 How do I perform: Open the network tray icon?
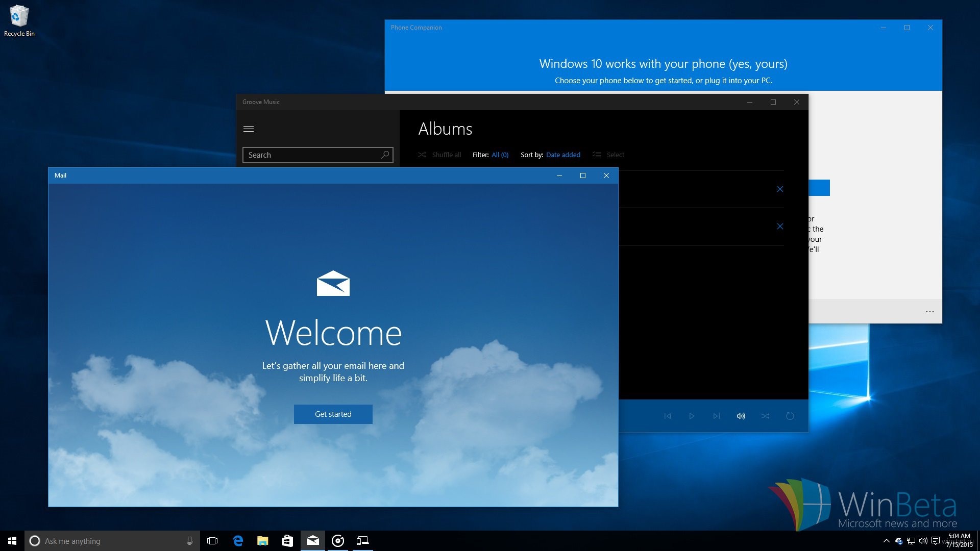(x=911, y=541)
